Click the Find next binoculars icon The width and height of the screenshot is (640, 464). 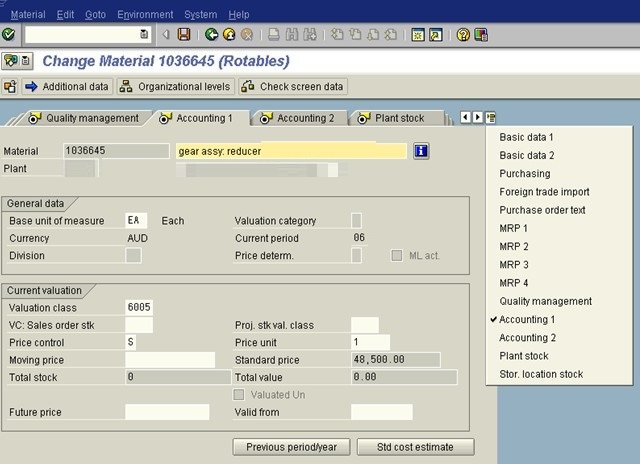[310, 34]
